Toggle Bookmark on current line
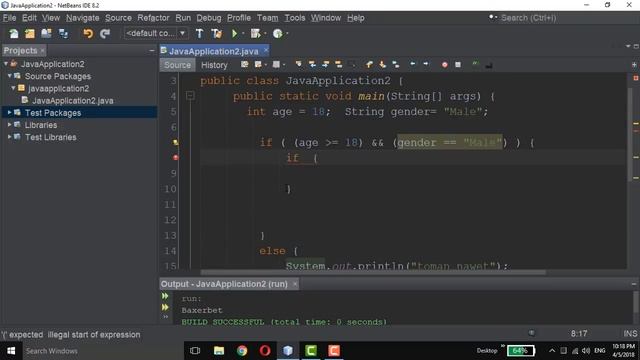Viewport: 640px width, 360px height. click(396, 64)
